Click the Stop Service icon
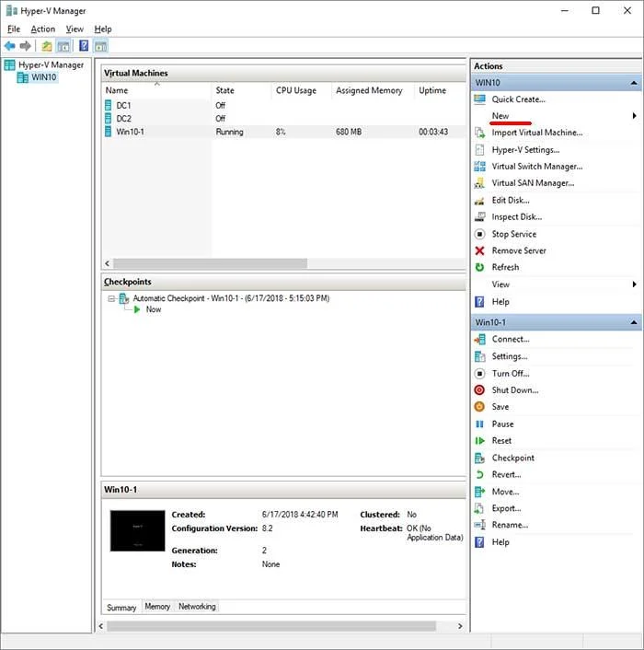This screenshot has height=650, width=644. click(x=479, y=234)
